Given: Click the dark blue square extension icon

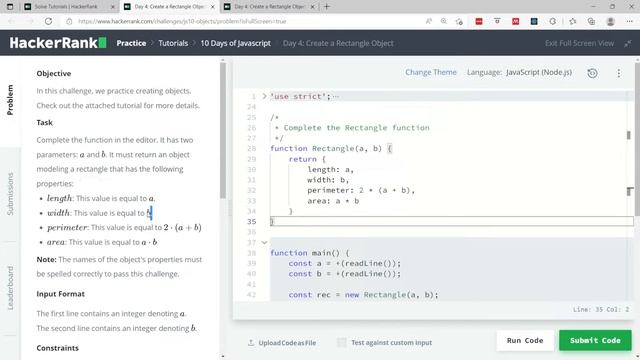Looking at the screenshot, I should [534, 21].
